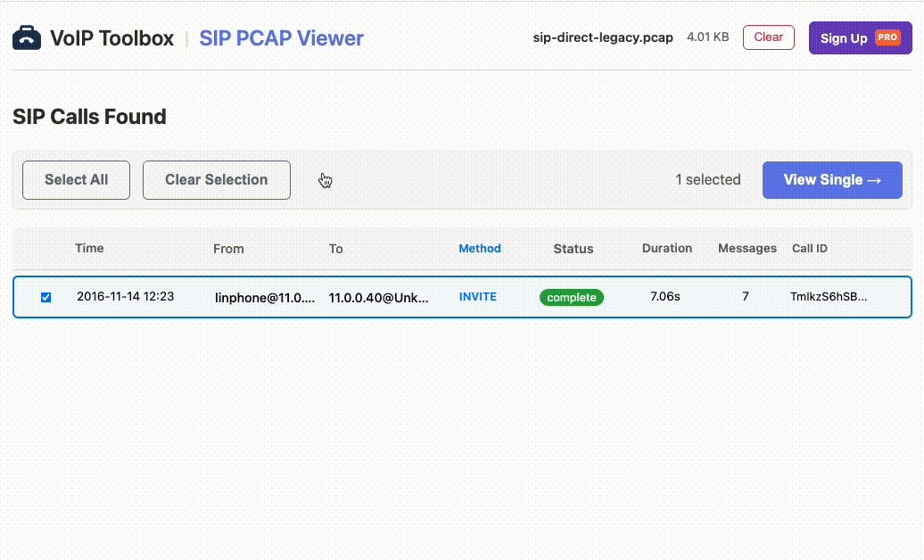This screenshot has width=924, height=560.
Task: Click the Status column header
Action: 573,249
